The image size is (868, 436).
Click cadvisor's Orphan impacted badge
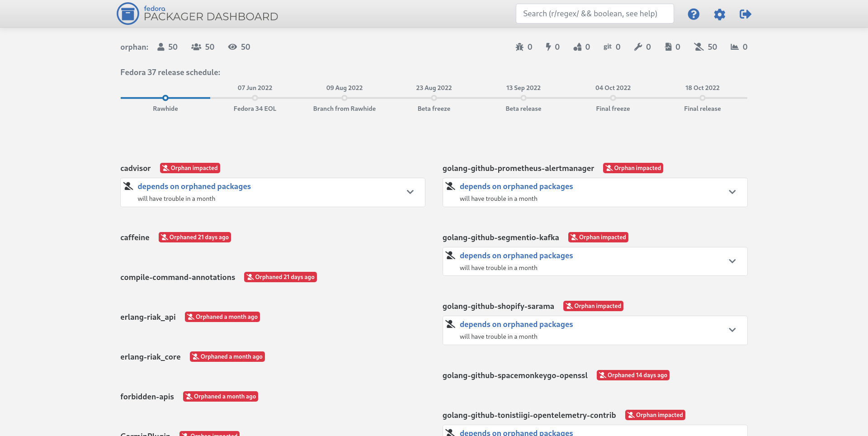[x=190, y=168]
